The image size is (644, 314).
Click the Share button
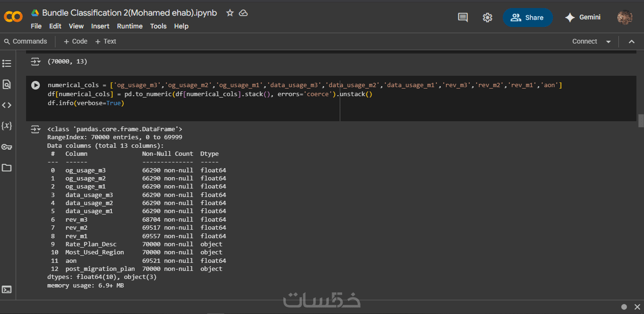click(x=527, y=18)
